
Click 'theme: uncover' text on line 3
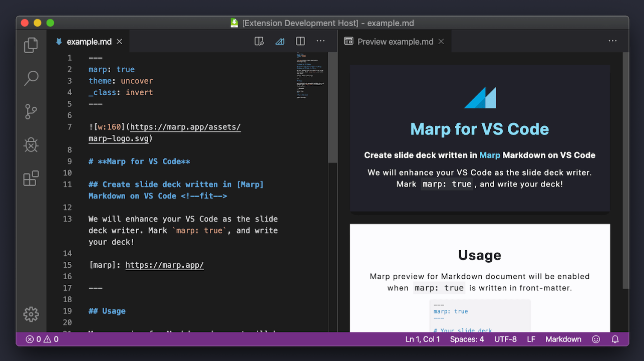pos(121,81)
